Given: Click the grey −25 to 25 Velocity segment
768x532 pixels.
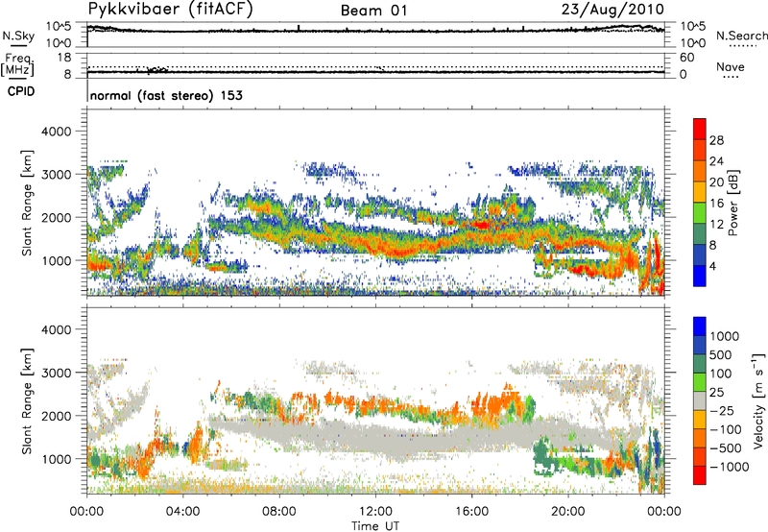Looking at the screenshot, I should click(700, 400).
